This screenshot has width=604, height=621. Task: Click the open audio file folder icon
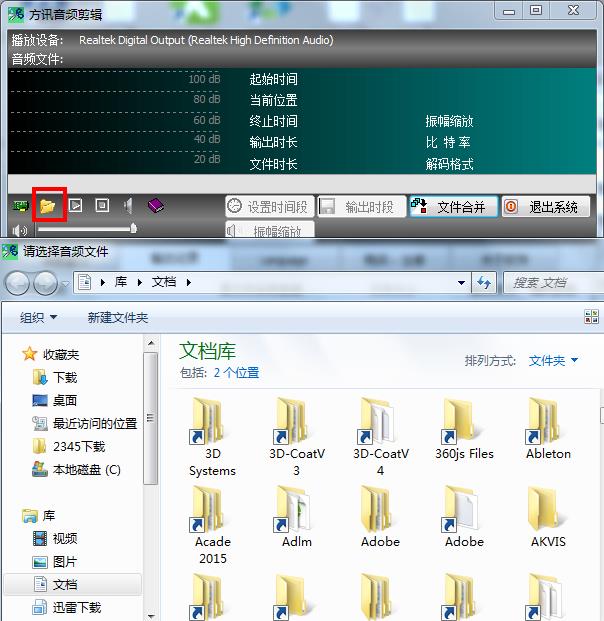point(48,205)
